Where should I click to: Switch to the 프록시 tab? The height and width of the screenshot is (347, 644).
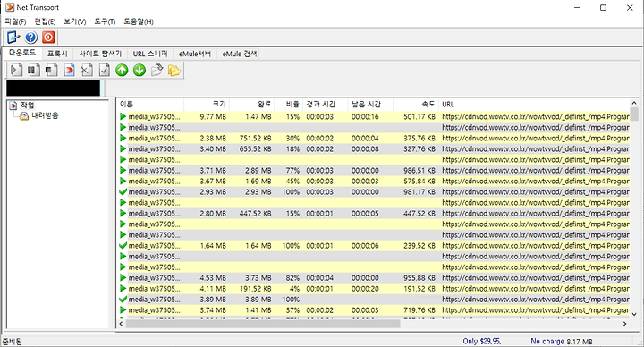[x=57, y=54]
